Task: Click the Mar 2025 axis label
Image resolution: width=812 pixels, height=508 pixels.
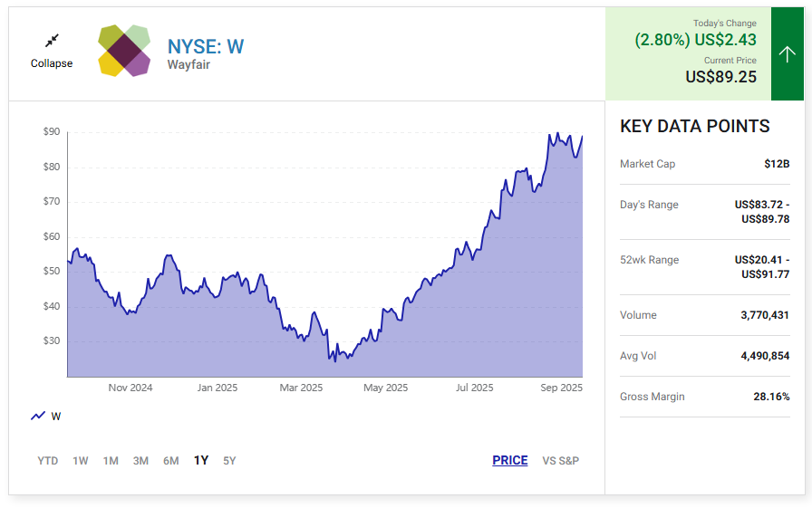Action: [301, 388]
